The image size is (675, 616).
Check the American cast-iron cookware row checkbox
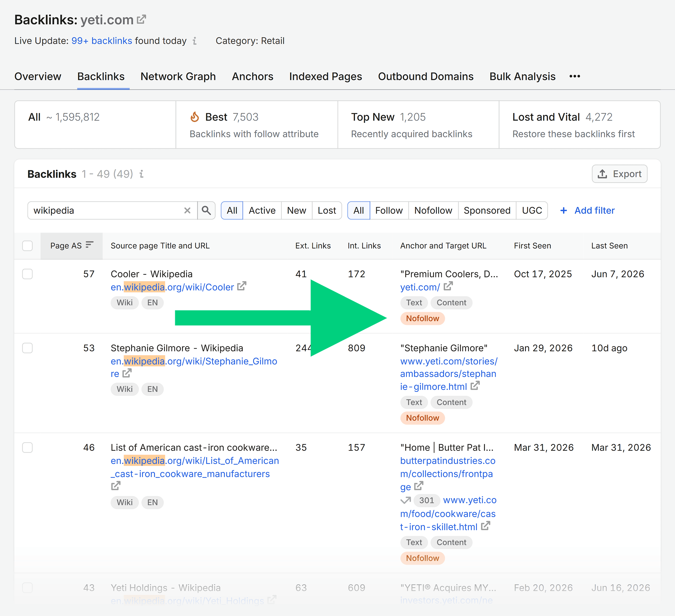(28, 448)
